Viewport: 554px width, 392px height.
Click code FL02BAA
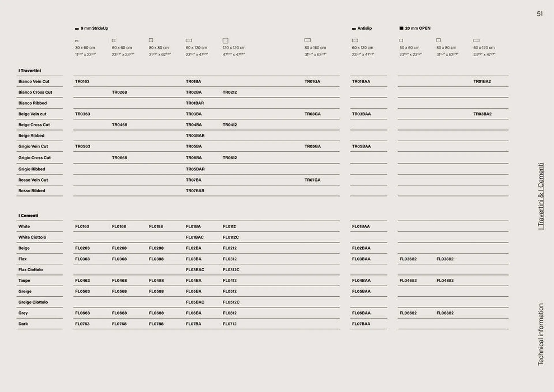(361, 248)
